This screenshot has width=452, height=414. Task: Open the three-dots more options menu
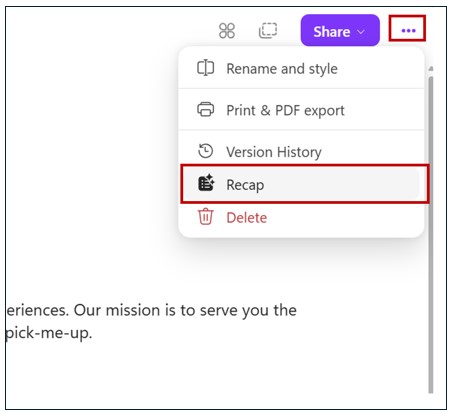point(408,31)
